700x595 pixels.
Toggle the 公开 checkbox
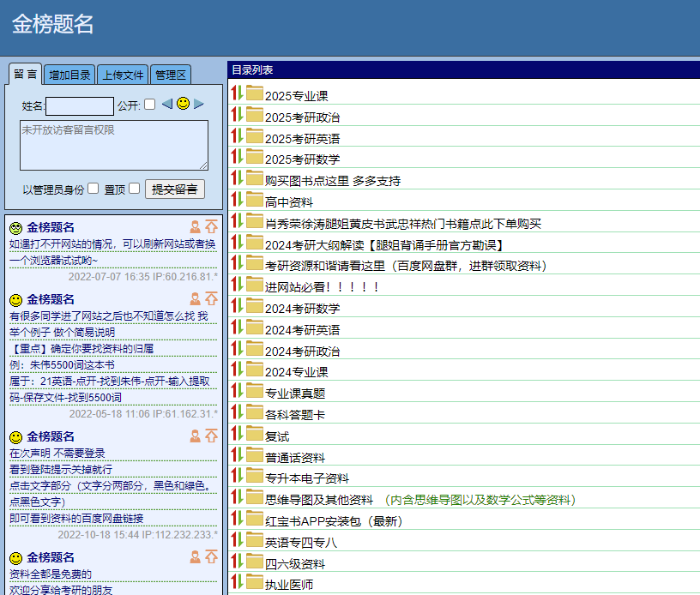tap(150, 105)
